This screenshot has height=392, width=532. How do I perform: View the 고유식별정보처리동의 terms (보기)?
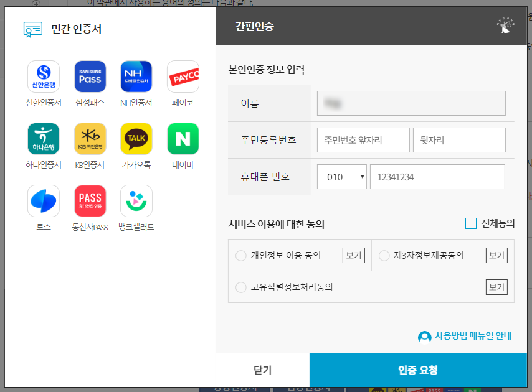pos(496,287)
